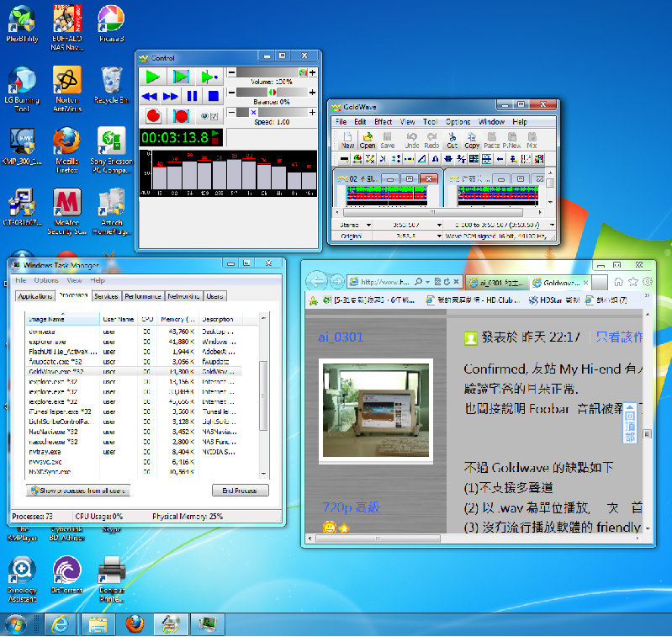Viewport: 672px width, 637px height.
Task: Open the Window menu in GoldWave
Action: [x=491, y=122]
